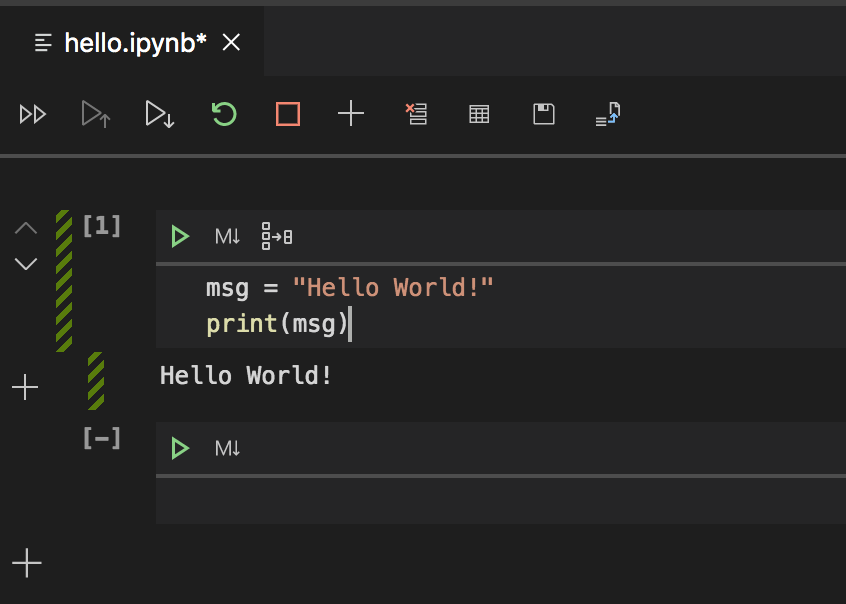Image resolution: width=846 pixels, height=604 pixels.
Task: Open the variable explorer table icon
Action: (x=479, y=114)
